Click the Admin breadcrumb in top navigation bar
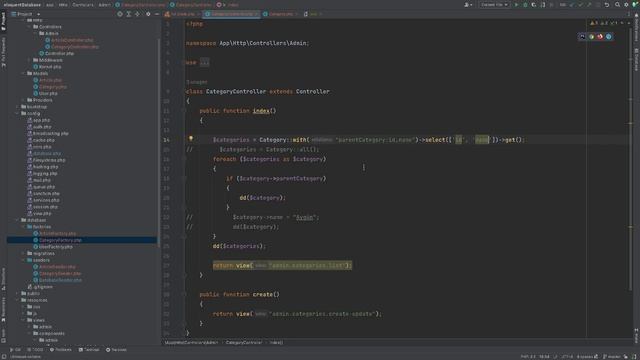 tap(104, 5)
